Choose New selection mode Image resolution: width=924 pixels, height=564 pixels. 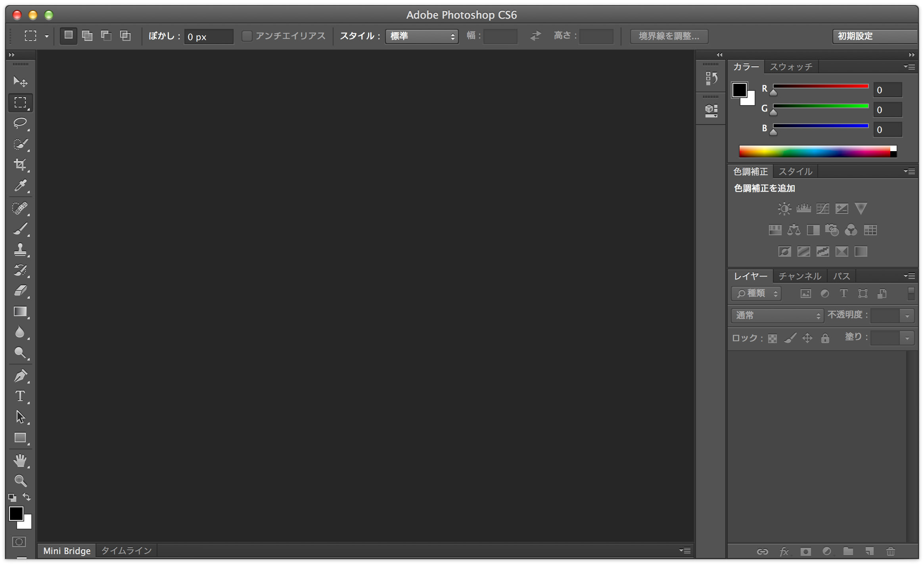(x=69, y=36)
